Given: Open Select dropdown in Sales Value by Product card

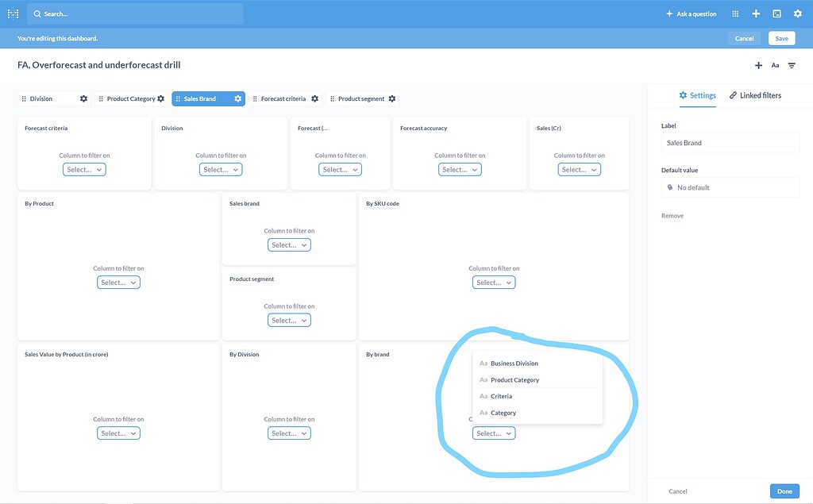Looking at the screenshot, I should pos(119,433).
